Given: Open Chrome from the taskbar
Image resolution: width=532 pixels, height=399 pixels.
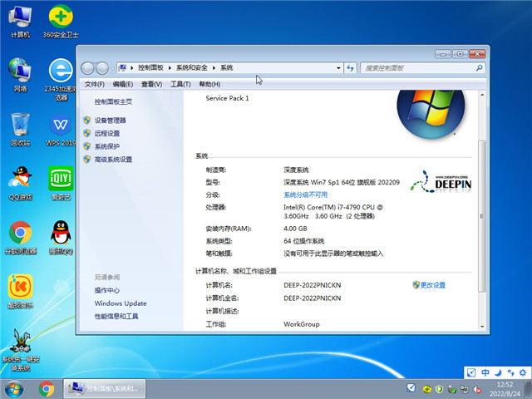Looking at the screenshot, I should (x=47, y=389).
